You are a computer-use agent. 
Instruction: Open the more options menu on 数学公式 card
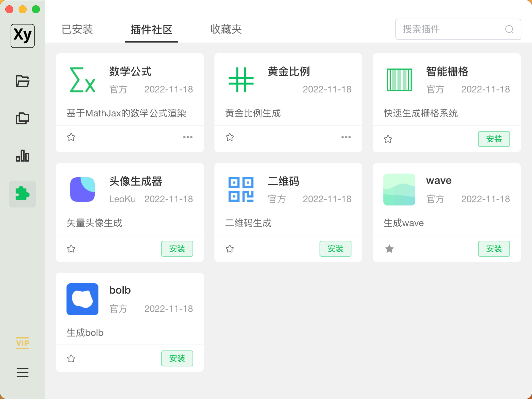(188, 137)
